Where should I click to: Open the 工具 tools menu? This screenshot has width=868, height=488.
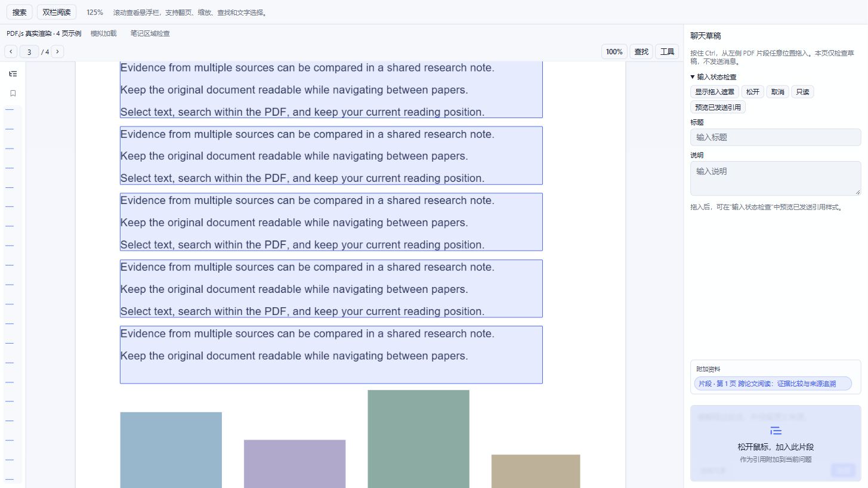coord(667,52)
